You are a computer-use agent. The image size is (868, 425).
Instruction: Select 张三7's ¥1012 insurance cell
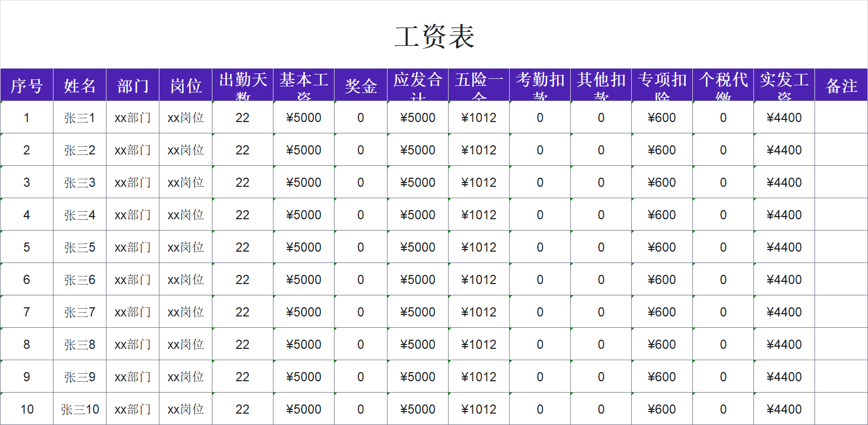click(479, 312)
